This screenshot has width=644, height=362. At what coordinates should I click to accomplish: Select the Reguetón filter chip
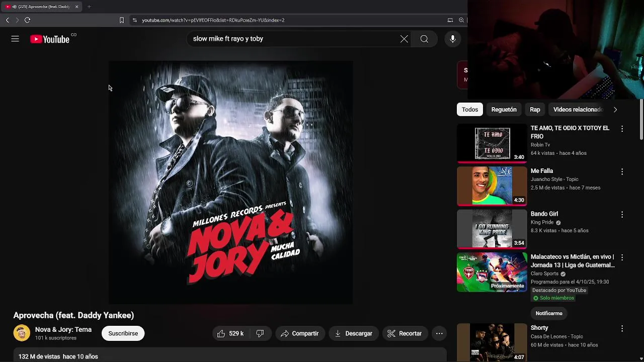click(504, 110)
